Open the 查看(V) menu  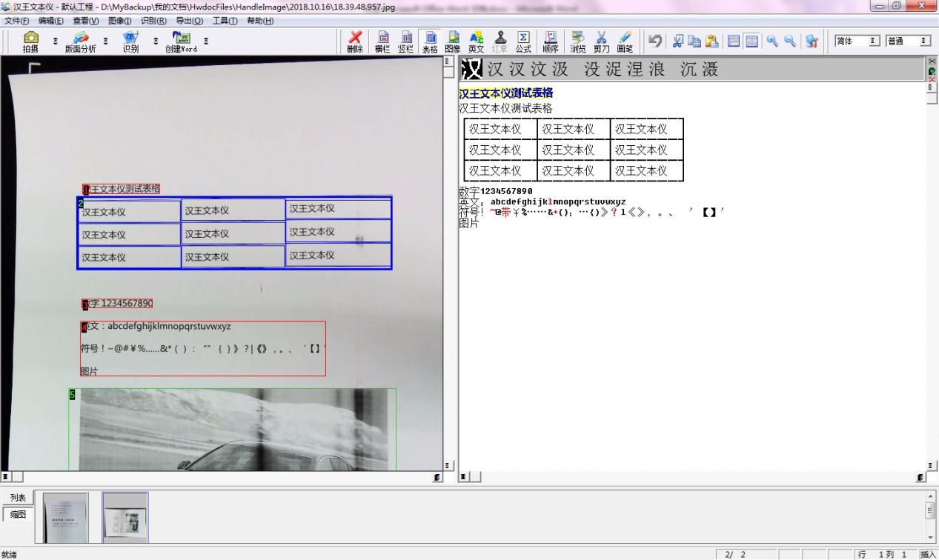coord(85,21)
